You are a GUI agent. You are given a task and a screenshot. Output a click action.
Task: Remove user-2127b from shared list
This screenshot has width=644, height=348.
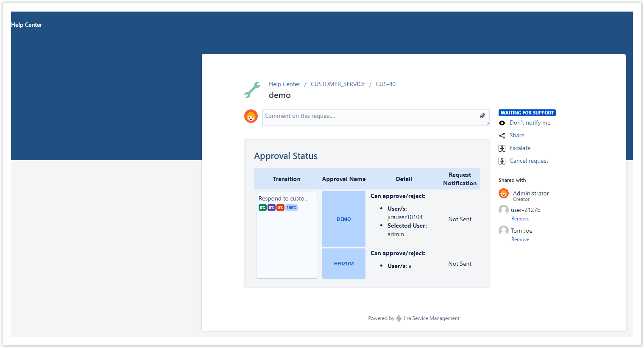(520, 219)
